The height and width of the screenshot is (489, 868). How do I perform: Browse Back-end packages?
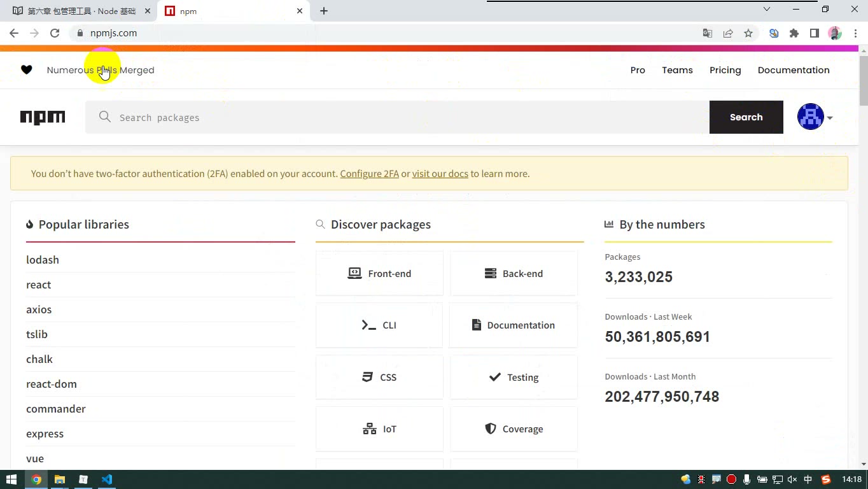click(514, 273)
